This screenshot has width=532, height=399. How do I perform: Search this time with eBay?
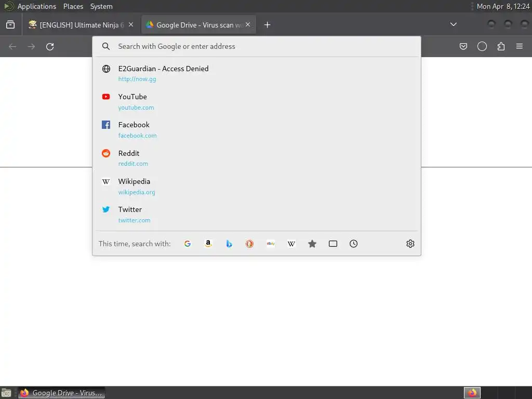271,244
